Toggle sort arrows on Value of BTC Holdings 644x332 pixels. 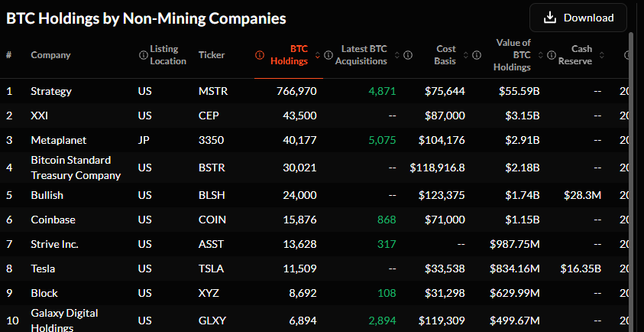pos(539,55)
